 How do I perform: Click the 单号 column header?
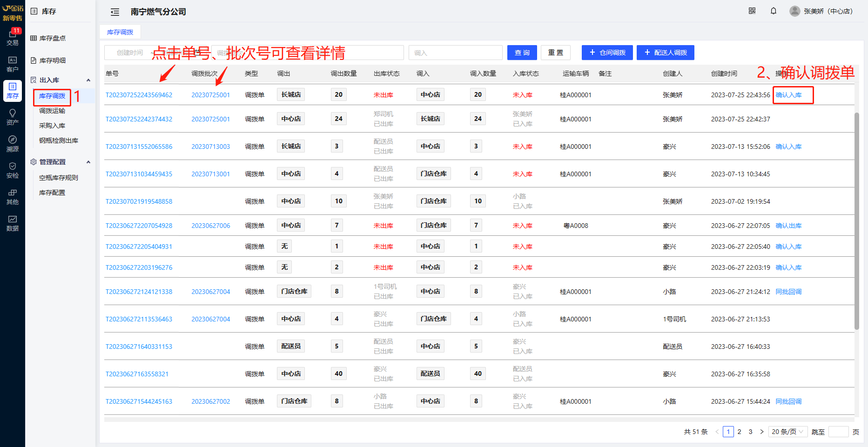pyautogui.click(x=112, y=73)
